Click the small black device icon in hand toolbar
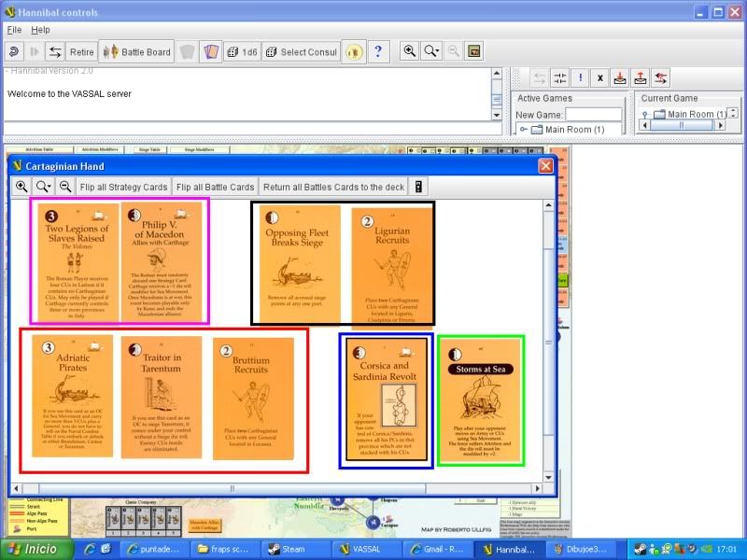The height and width of the screenshot is (560, 747). (418, 187)
